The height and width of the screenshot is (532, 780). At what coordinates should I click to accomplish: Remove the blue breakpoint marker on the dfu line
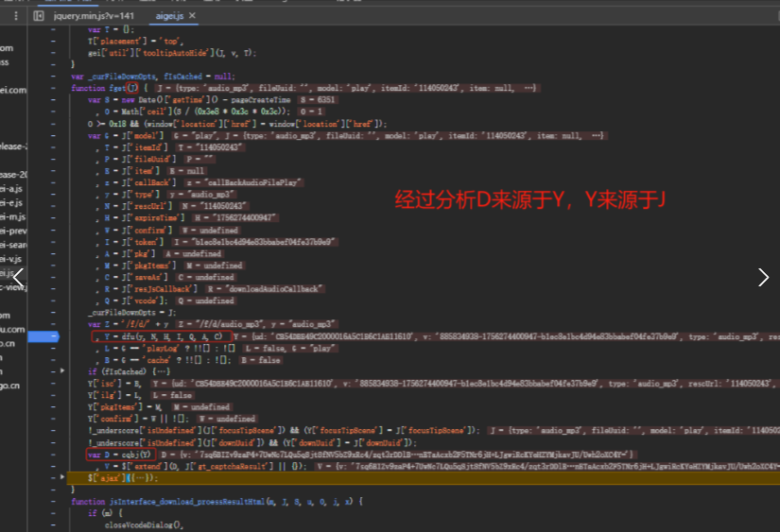43,336
